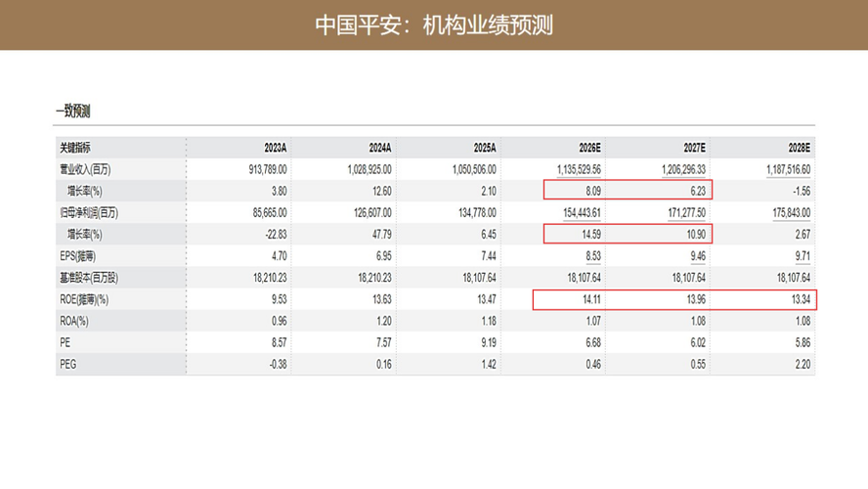Click ROA value 0.96
868x489 pixels.
(x=280, y=321)
